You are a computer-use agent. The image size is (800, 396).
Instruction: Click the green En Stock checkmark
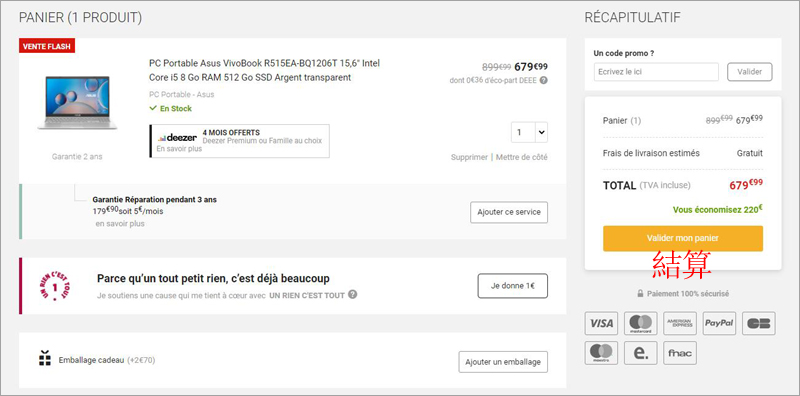click(x=153, y=108)
